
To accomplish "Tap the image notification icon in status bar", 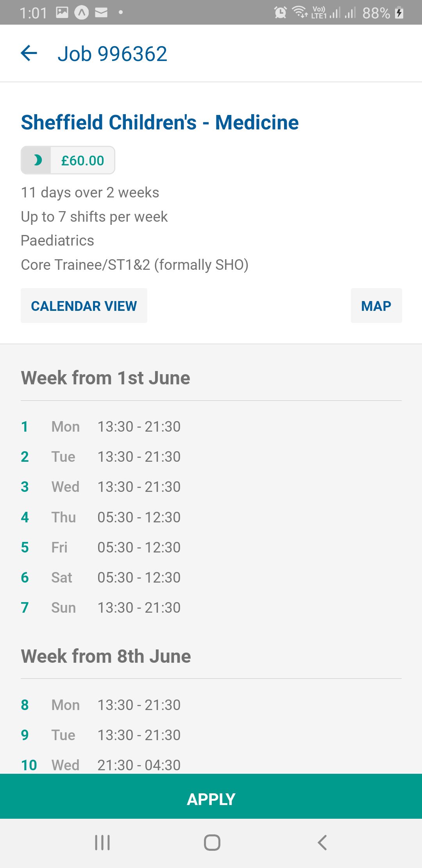I will point(62,13).
